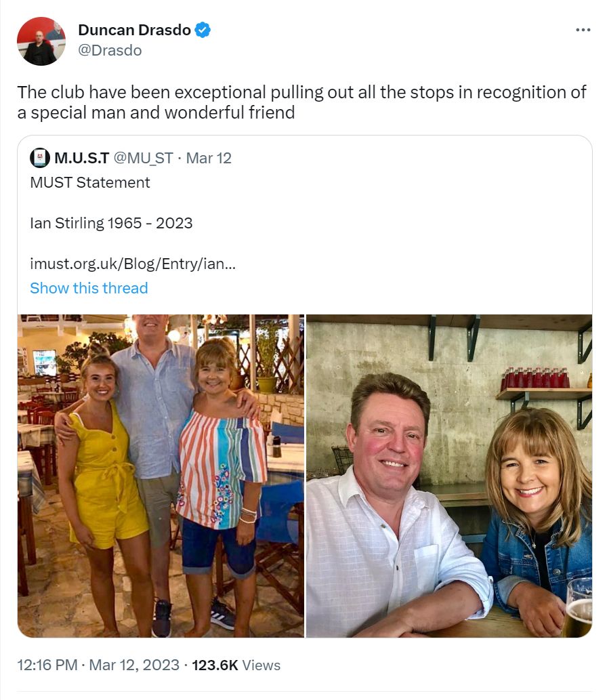The height and width of the screenshot is (700, 607).
Task: Click the main tweet text about the club
Action: 301,102
